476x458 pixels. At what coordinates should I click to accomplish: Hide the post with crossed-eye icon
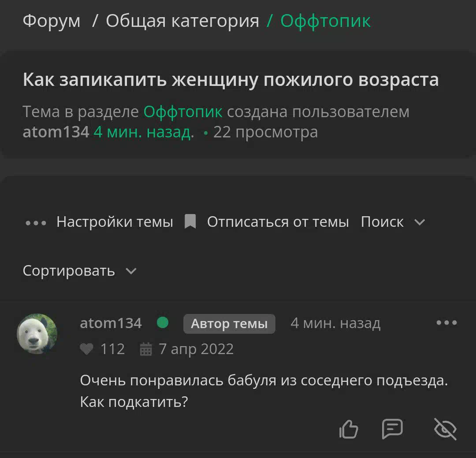point(445,429)
